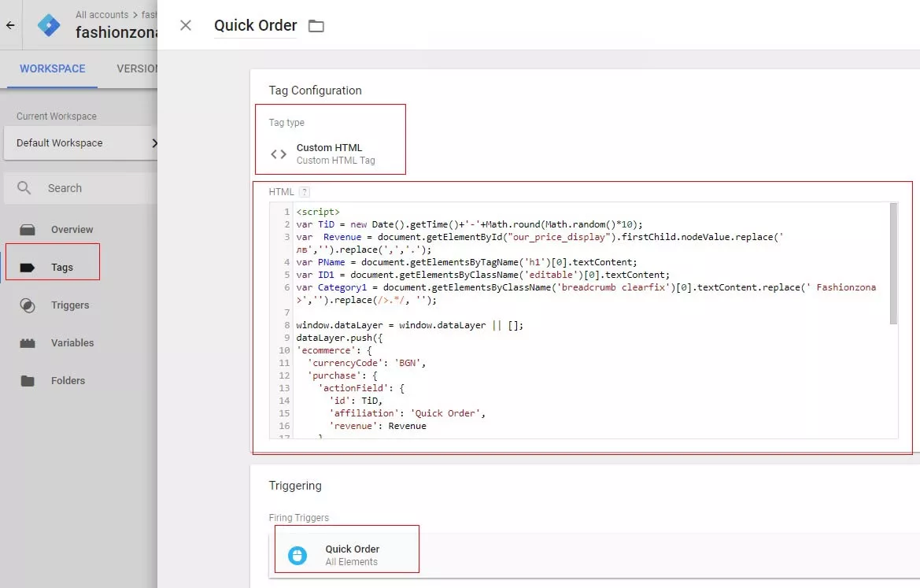This screenshot has width=920, height=588.
Task: Click the Quick Order trigger mouse icon
Action: tap(297, 555)
